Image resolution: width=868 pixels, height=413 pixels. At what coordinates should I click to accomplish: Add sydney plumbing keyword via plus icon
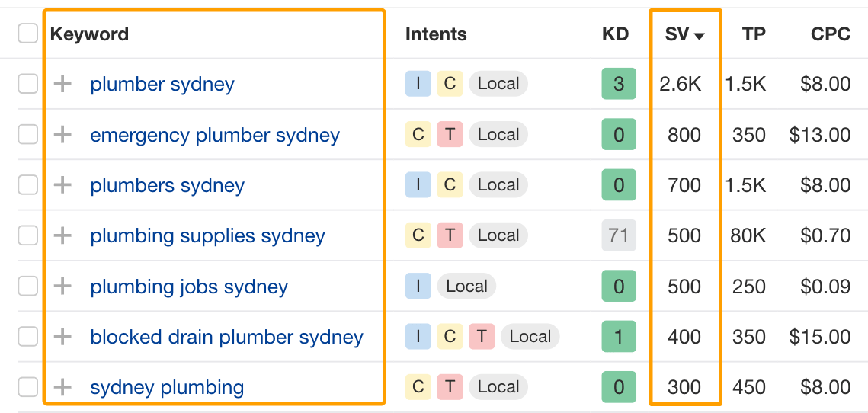tap(62, 387)
